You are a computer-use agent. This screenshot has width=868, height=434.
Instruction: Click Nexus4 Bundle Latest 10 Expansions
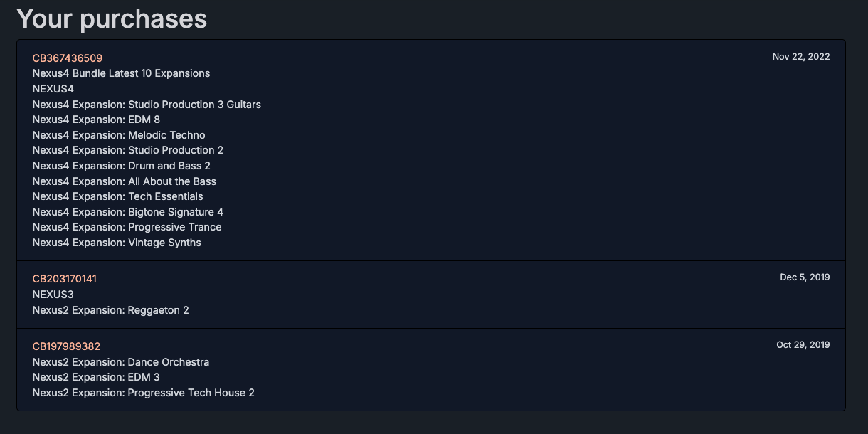click(121, 73)
